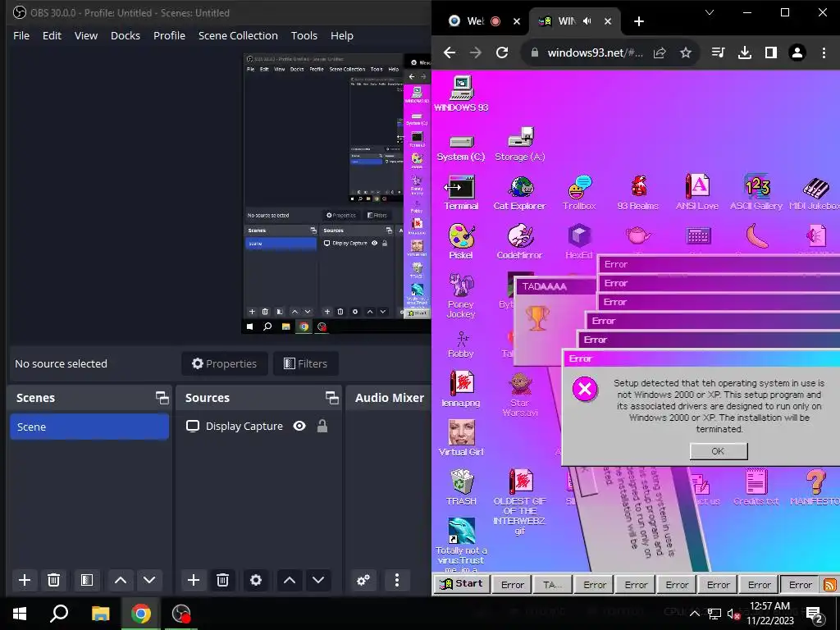Viewport: 840px width, 630px height.
Task: Launch Trollbox chat icon
Action: [x=579, y=193]
